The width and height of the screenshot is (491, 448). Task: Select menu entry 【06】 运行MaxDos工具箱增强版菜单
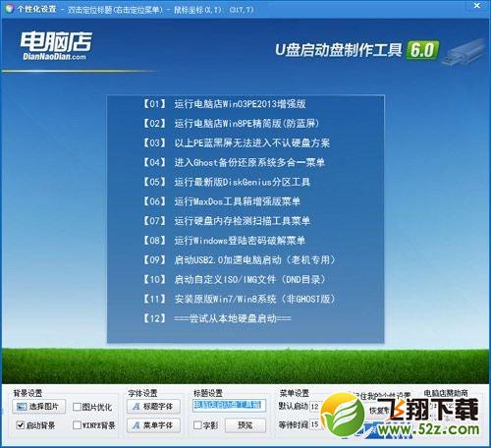click(221, 201)
